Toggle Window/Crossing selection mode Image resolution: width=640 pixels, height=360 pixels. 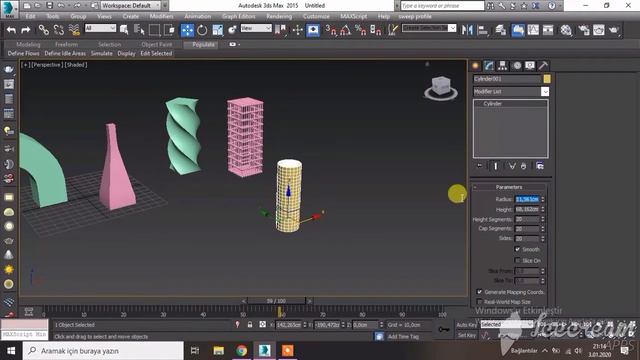click(x=169, y=30)
